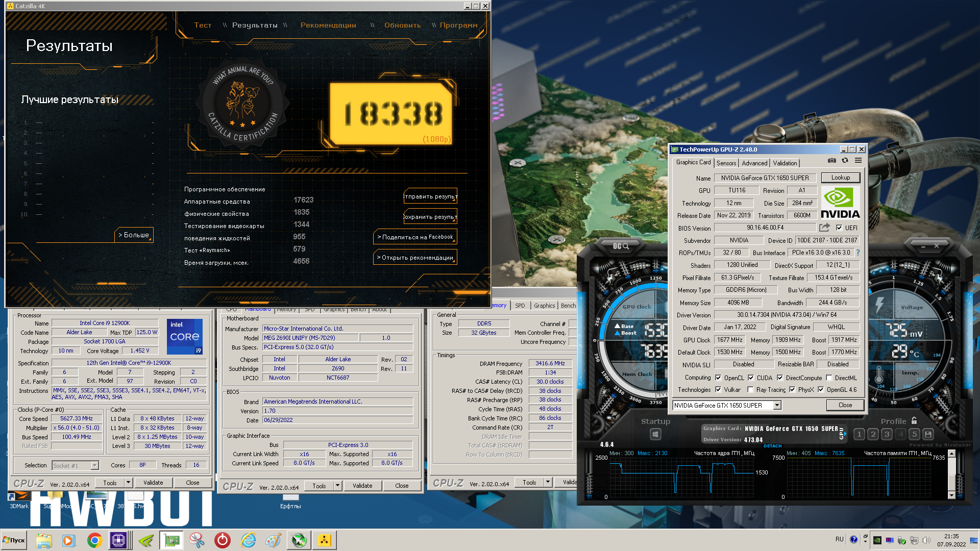Click taskbar clock 21:35
Viewport: 980px width, 551px height.
(951, 536)
